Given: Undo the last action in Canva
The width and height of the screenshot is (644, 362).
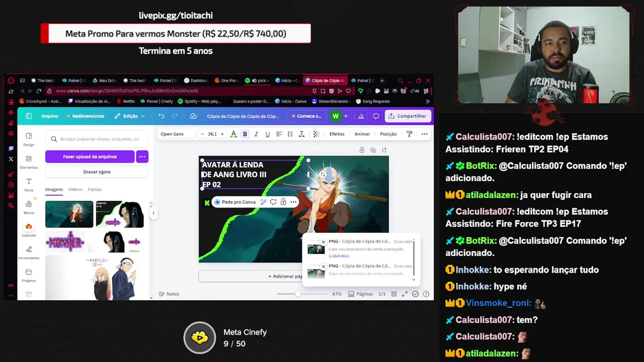Looking at the screenshot, I should [161, 116].
